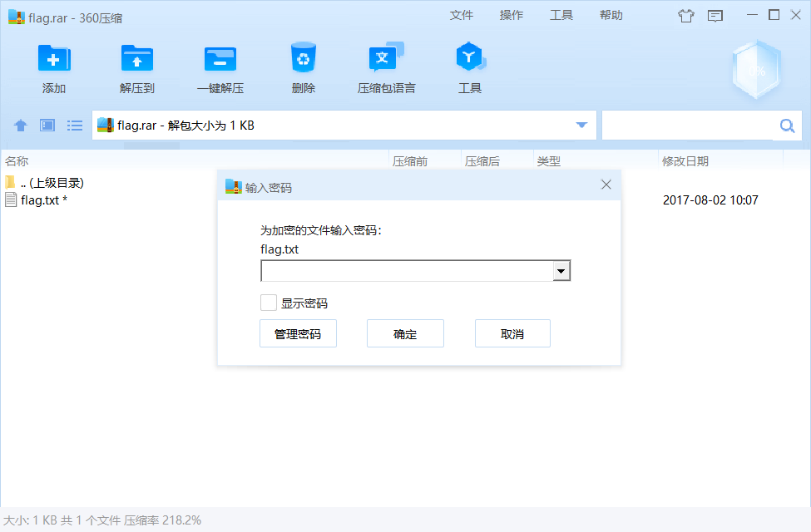Switch to the thumbnail view toggle
Viewport: 811px width, 532px height.
tap(47, 125)
